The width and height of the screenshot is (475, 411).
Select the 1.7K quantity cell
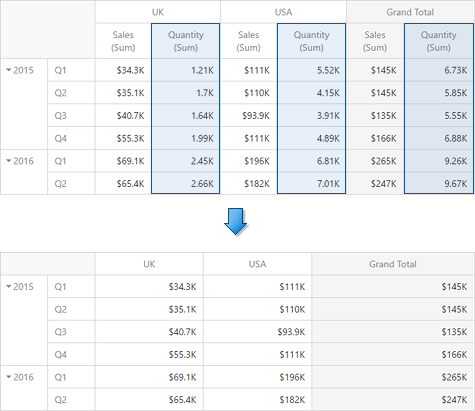(185, 93)
